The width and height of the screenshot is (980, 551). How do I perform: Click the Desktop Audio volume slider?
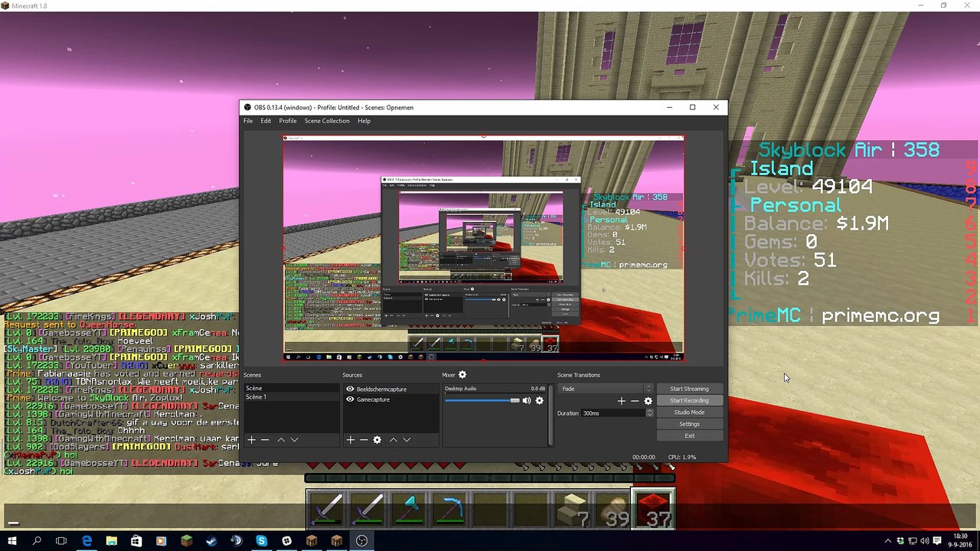[x=482, y=400]
